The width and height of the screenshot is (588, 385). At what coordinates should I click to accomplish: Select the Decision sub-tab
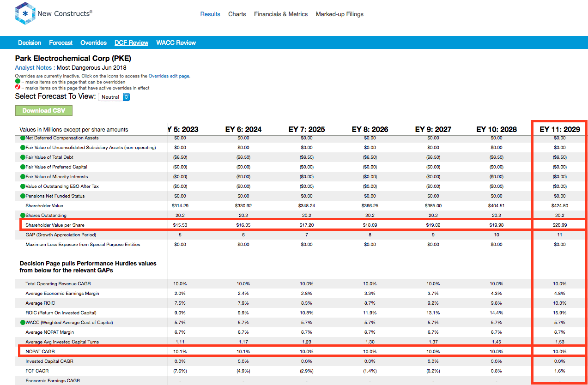click(x=30, y=42)
